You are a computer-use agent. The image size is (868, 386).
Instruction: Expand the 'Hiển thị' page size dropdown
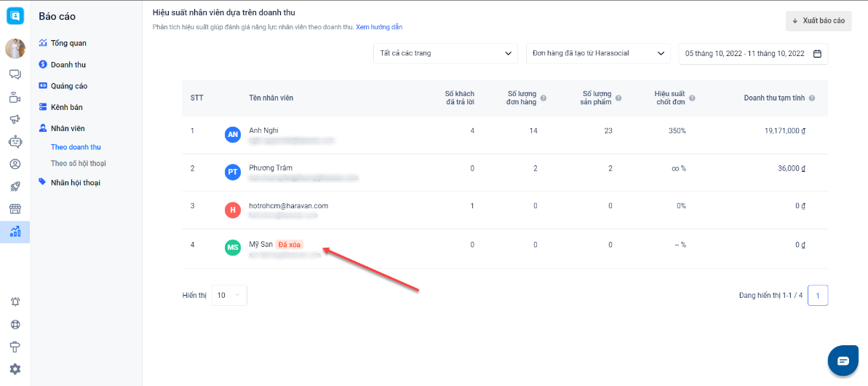(229, 295)
